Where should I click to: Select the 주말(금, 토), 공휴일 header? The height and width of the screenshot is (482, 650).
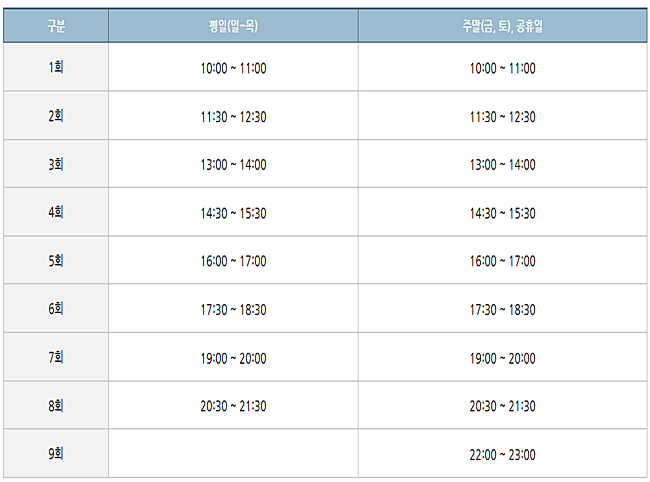502,26
